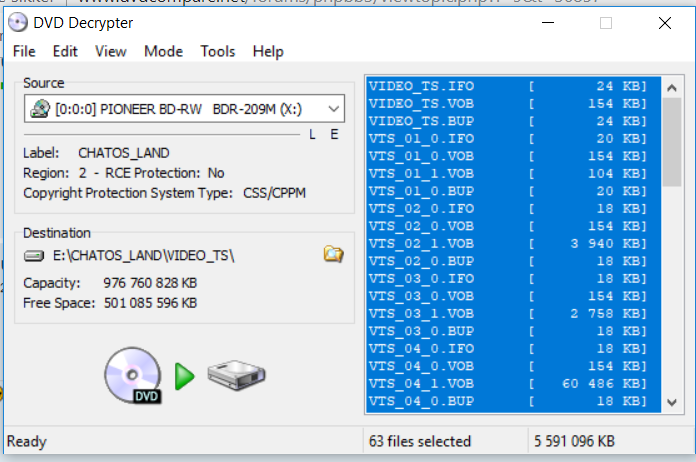Open the Mode menu
Screen dimensions: 696x462
[x=163, y=51]
